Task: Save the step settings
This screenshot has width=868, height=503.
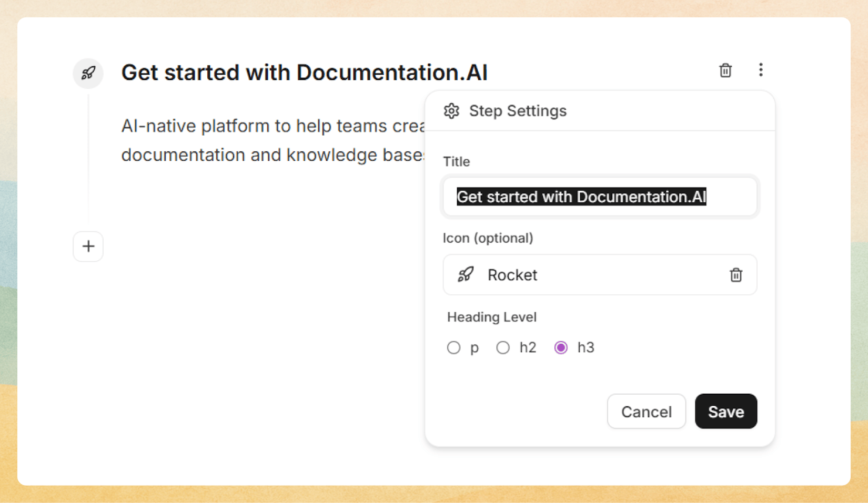Action: click(725, 412)
